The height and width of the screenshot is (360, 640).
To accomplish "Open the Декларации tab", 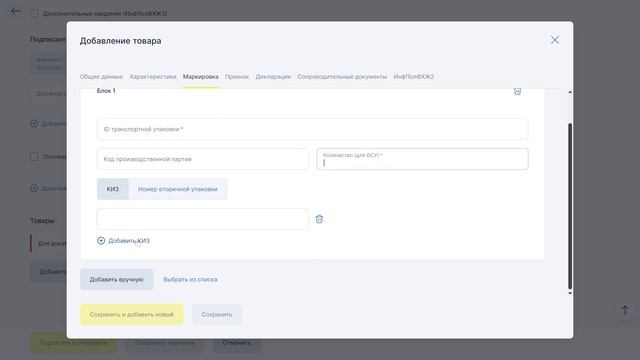I will pos(273,77).
